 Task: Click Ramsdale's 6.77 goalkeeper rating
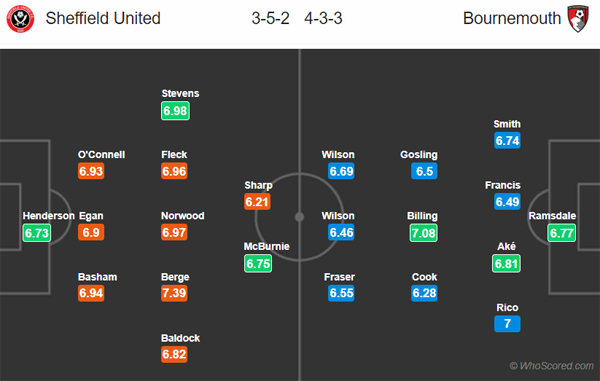pyautogui.click(x=562, y=233)
